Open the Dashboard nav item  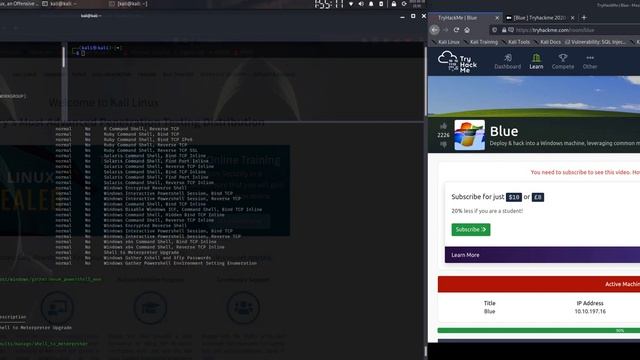507,62
